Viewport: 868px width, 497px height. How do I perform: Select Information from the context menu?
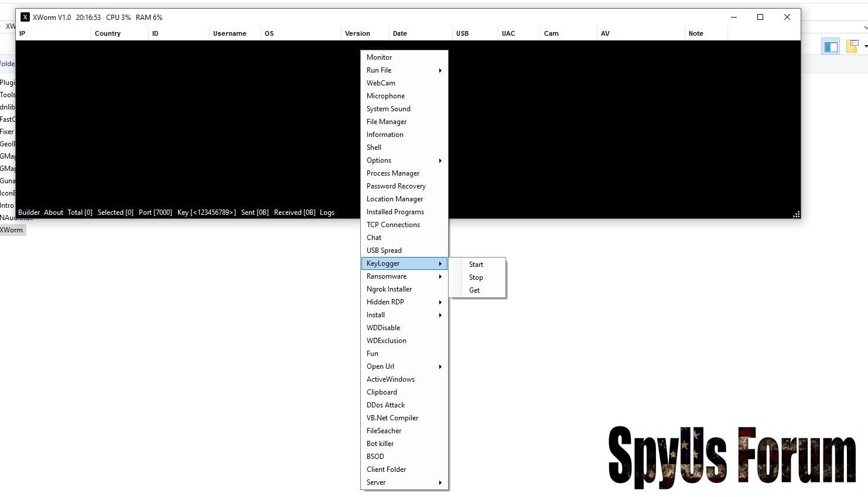coord(385,135)
